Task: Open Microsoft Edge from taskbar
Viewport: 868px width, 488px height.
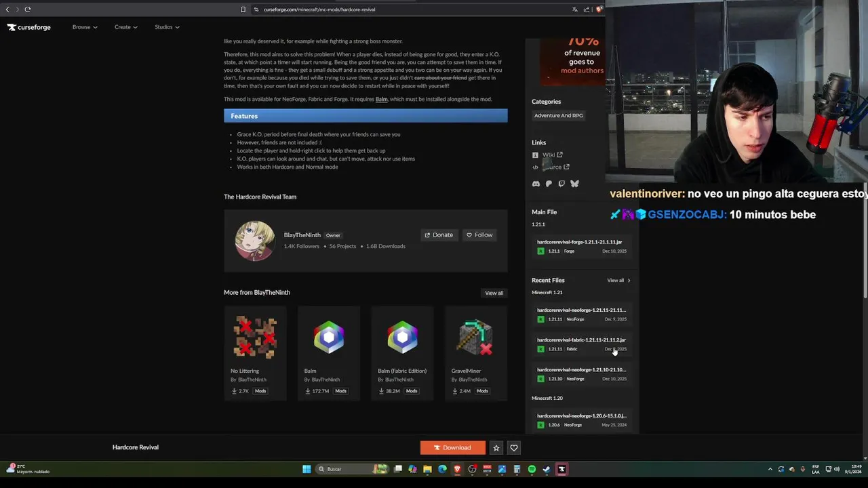Action: pos(442,469)
